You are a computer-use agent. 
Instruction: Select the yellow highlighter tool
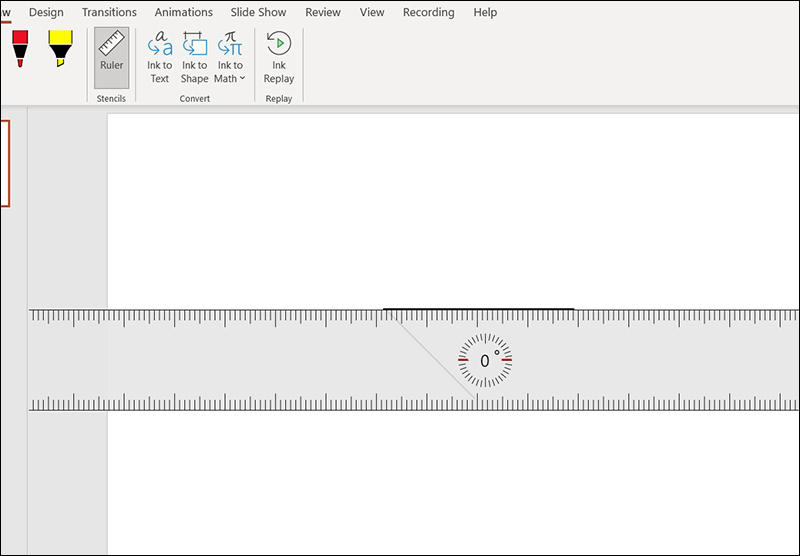60,48
